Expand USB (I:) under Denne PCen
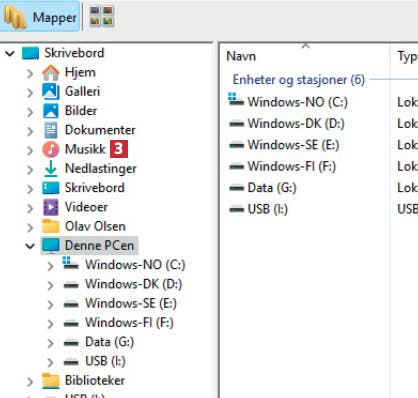This screenshot has height=398, width=418. pos(50,362)
